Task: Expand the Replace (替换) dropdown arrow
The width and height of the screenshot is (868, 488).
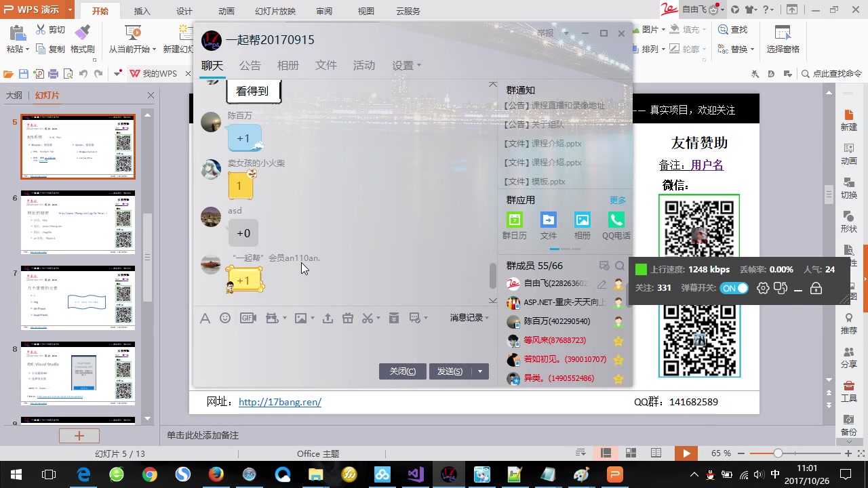Action: click(753, 49)
